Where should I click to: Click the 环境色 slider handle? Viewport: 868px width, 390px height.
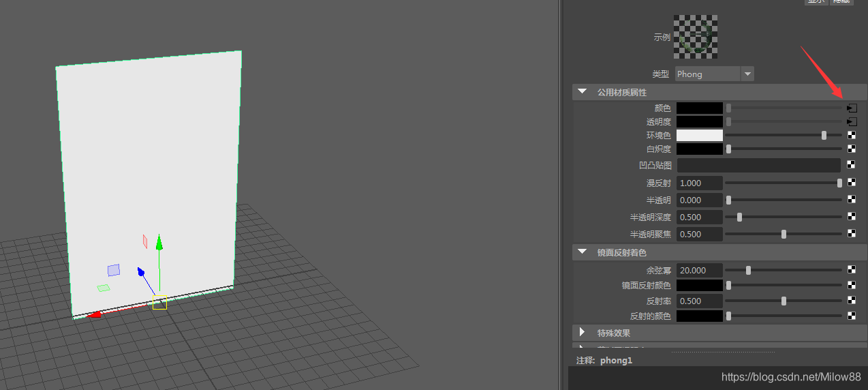click(x=824, y=135)
